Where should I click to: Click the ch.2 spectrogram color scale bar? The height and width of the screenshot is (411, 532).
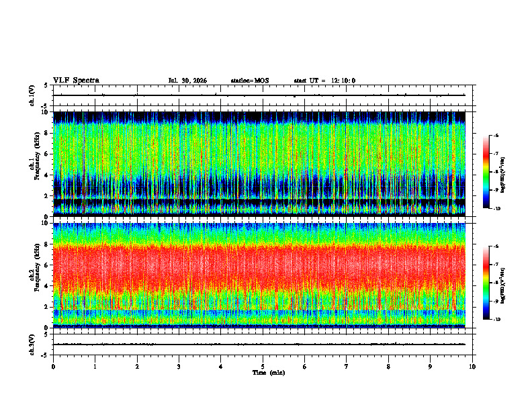pyautogui.click(x=486, y=283)
